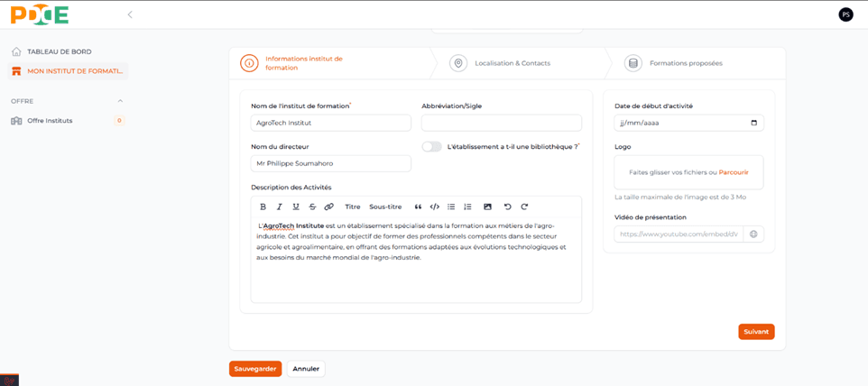
Task: Open the date picker calendar icon
Action: [x=753, y=124]
